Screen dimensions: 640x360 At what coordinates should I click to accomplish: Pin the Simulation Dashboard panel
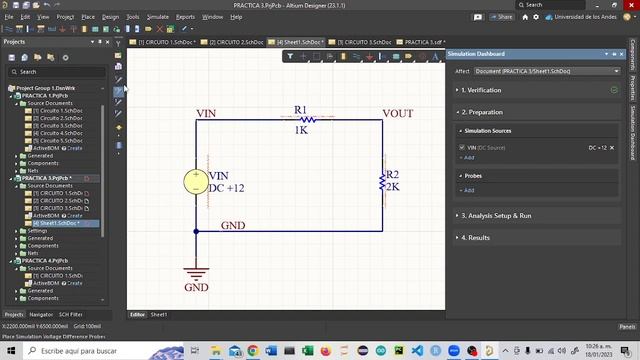pyautogui.click(x=614, y=54)
